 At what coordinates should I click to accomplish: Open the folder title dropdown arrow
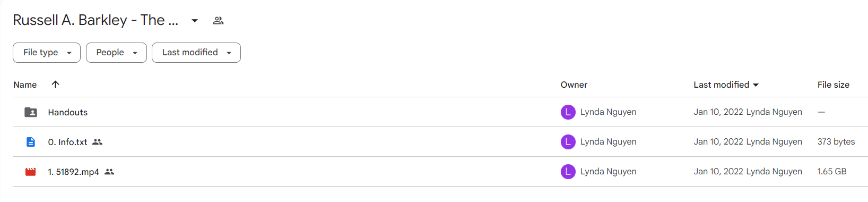point(195,21)
